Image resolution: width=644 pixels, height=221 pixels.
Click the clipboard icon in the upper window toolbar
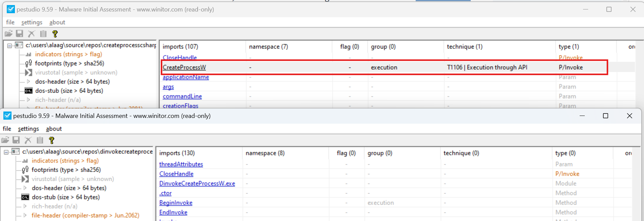pos(43,34)
